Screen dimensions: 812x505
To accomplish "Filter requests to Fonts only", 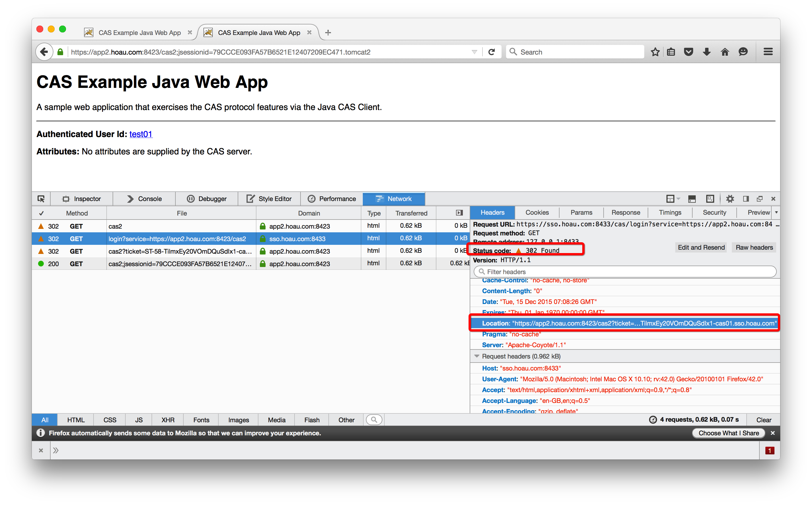I will [x=201, y=420].
